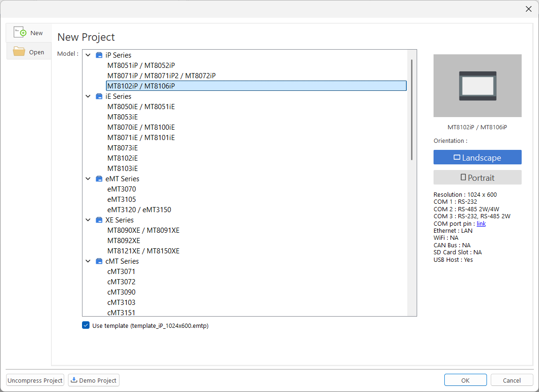The width and height of the screenshot is (539, 392).
Task: Select the MT8073iE model
Action: click(122, 148)
